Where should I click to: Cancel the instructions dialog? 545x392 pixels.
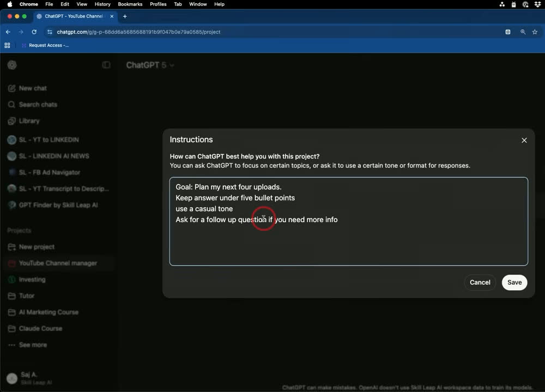480,282
